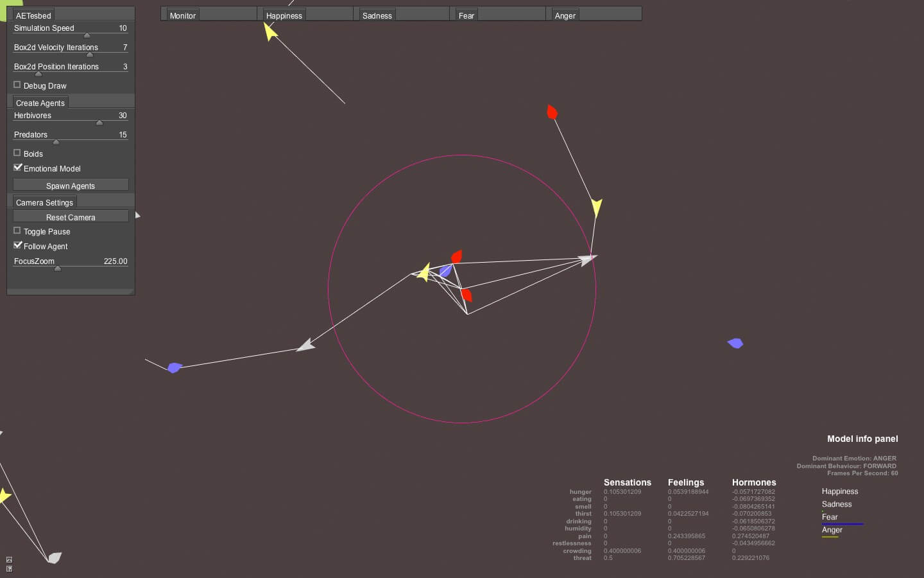
Task: Select the isolated blue agent without lines
Action: point(735,344)
